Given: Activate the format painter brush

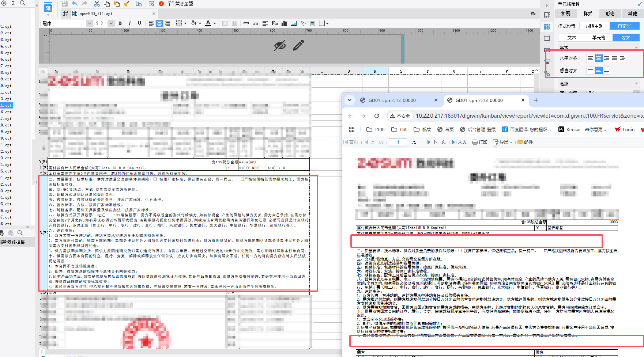Looking at the screenshot, I should pos(127,4).
